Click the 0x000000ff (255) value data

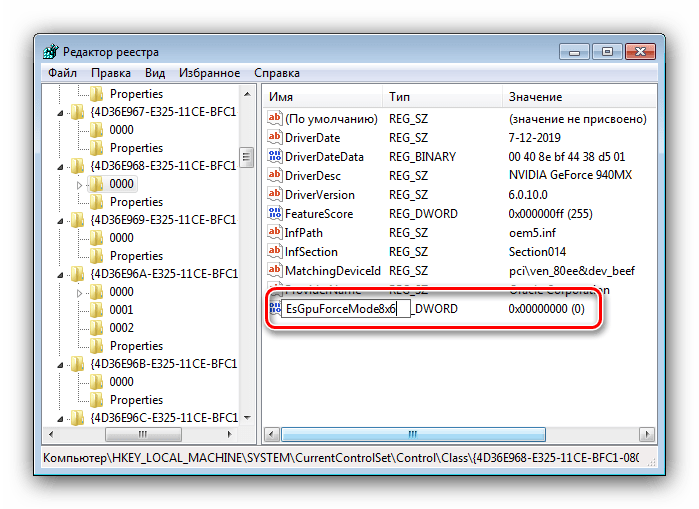(x=550, y=214)
